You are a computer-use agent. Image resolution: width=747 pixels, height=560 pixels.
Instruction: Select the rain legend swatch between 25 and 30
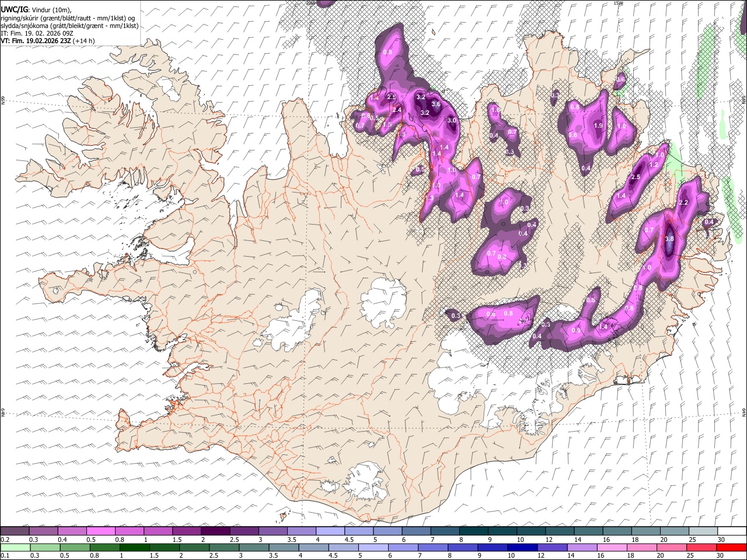tap(702, 548)
